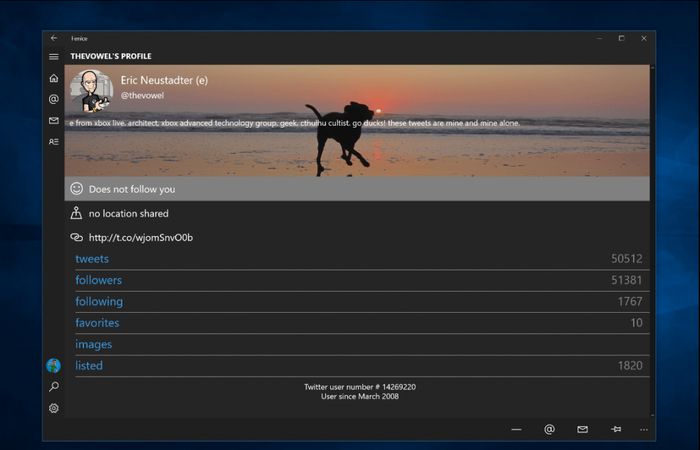The height and width of the screenshot is (450, 700).
Task: Send direct message from bottom bar
Action: [x=582, y=429]
